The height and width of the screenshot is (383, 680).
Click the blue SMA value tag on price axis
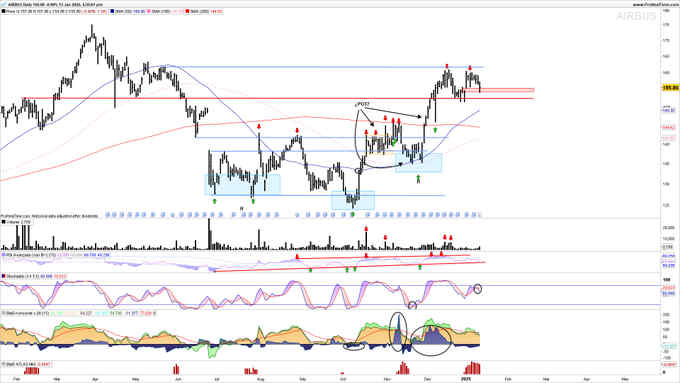coord(669,111)
